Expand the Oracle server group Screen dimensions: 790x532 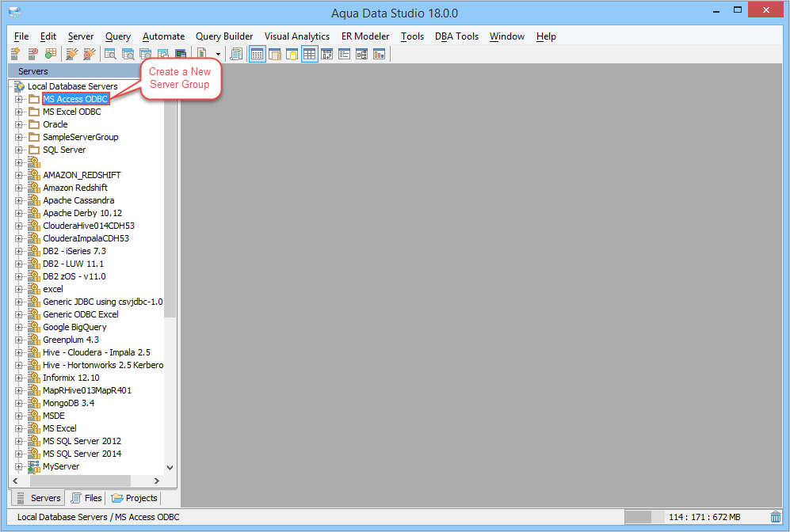[19, 124]
